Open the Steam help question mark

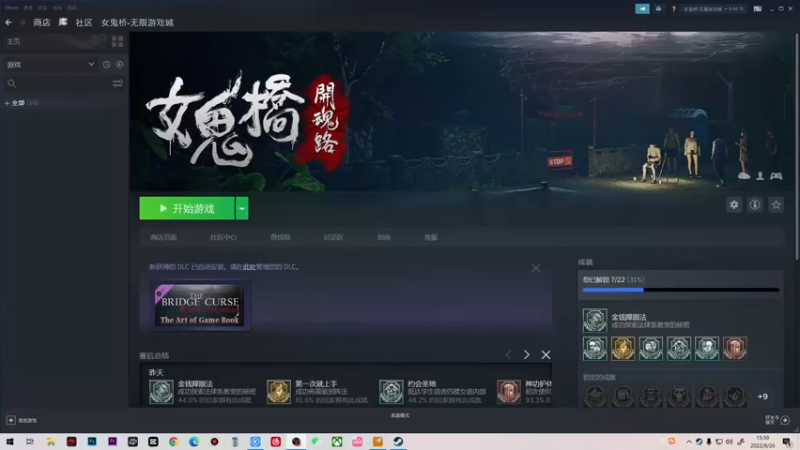tap(673, 9)
